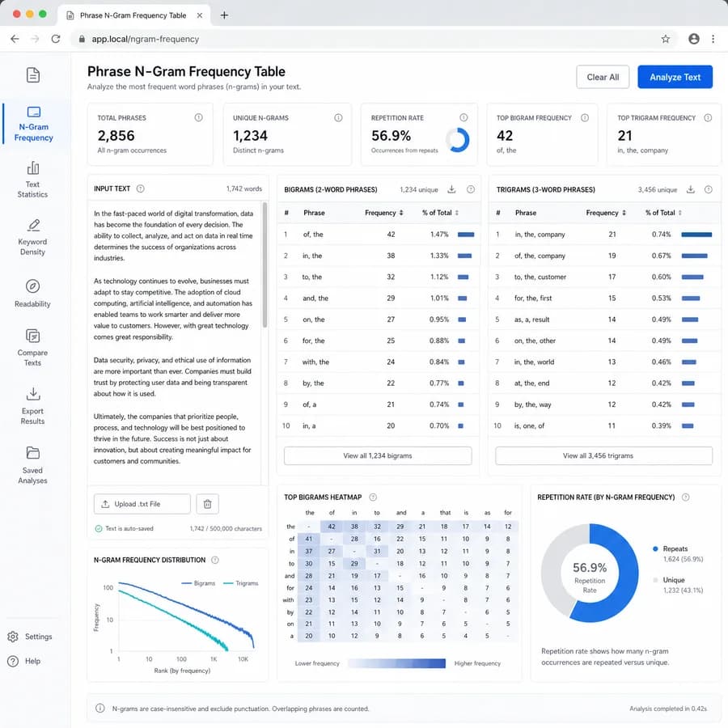Open the browser three-dot menu
728x728 pixels.
pos(713,39)
